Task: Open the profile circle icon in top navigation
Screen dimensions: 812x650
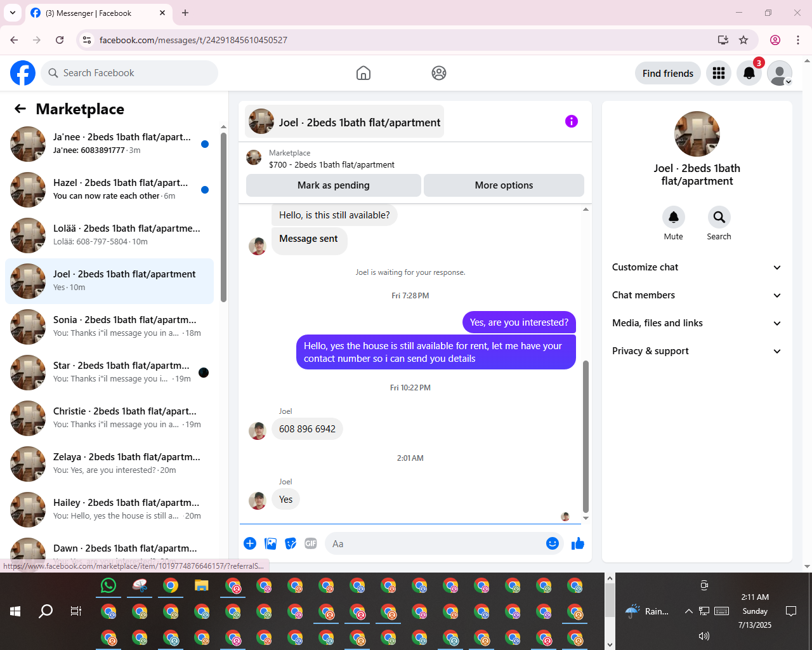Action: point(439,73)
